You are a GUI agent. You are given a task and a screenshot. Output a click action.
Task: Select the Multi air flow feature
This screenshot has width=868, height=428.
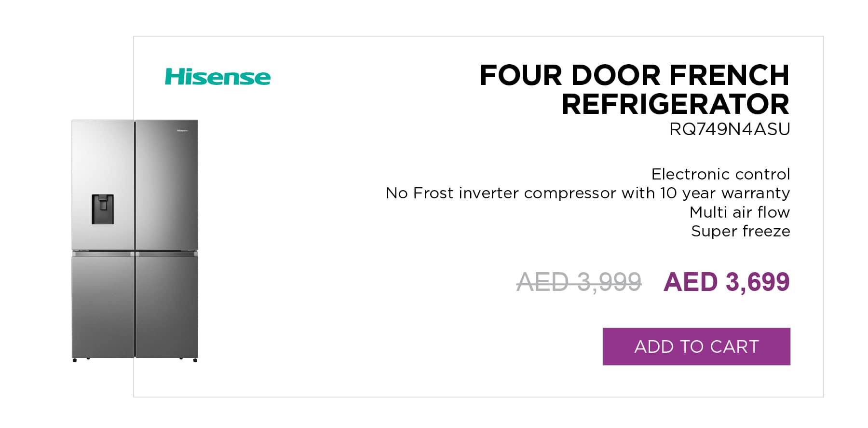pyautogui.click(x=740, y=212)
